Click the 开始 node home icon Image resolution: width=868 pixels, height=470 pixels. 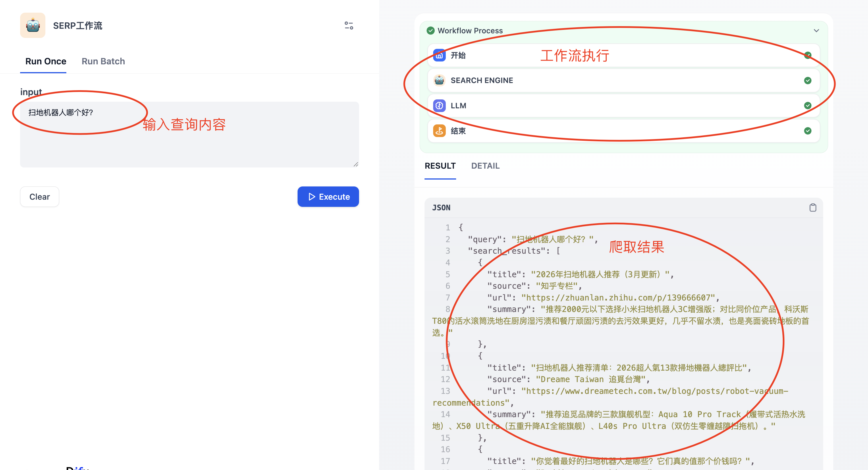(x=439, y=55)
